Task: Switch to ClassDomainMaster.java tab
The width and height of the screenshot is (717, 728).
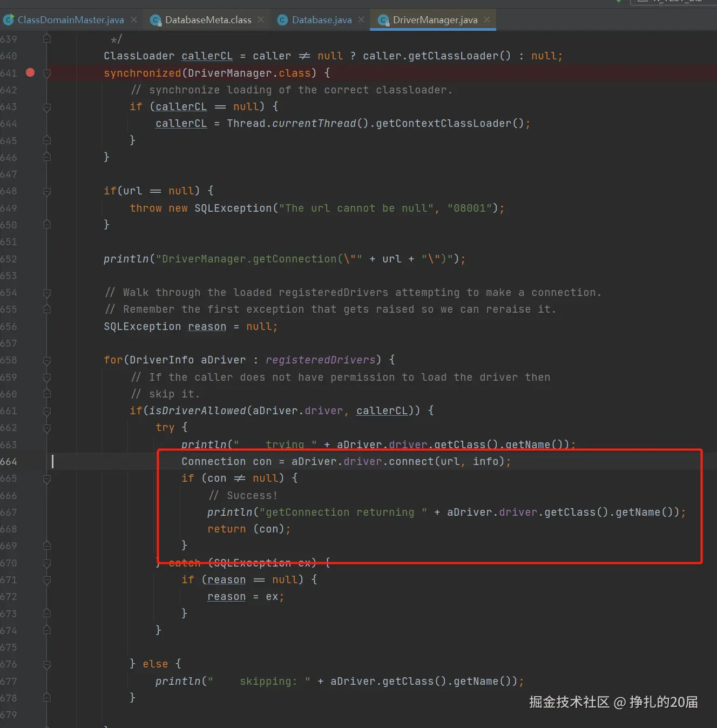Action: click(71, 20)
